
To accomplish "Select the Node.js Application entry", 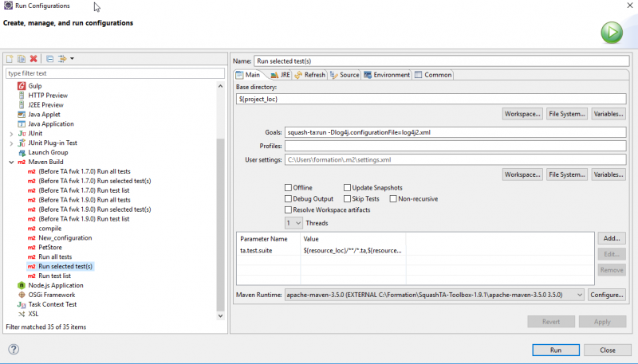I will (55, 285).
